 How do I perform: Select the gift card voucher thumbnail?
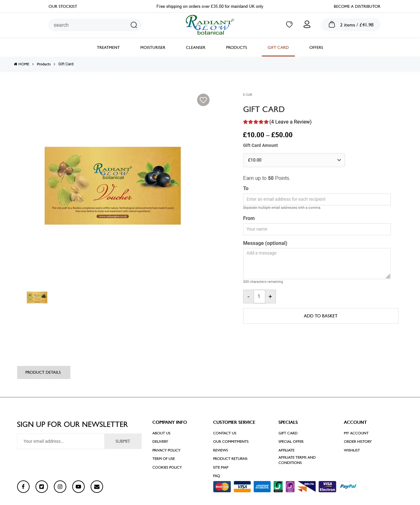(x=37, y=297)
